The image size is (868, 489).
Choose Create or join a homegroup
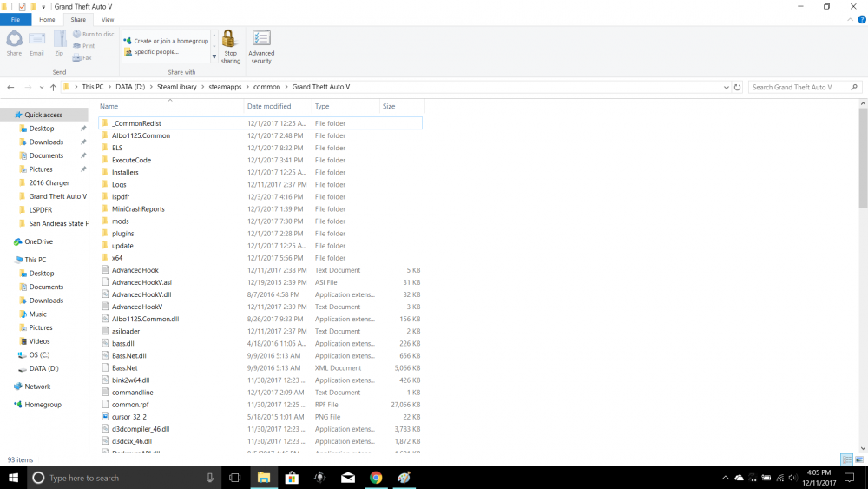pyautogui.click(x=166, y=41)
